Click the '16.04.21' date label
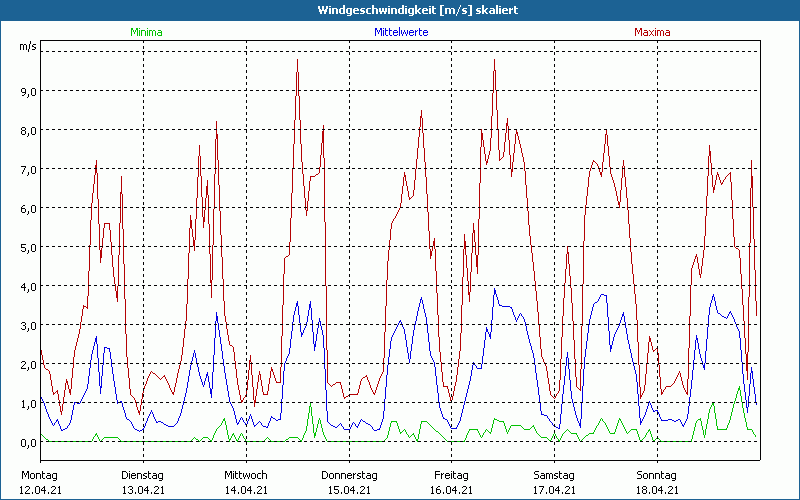This screenshot has height=500, width=800. point(452,490)
